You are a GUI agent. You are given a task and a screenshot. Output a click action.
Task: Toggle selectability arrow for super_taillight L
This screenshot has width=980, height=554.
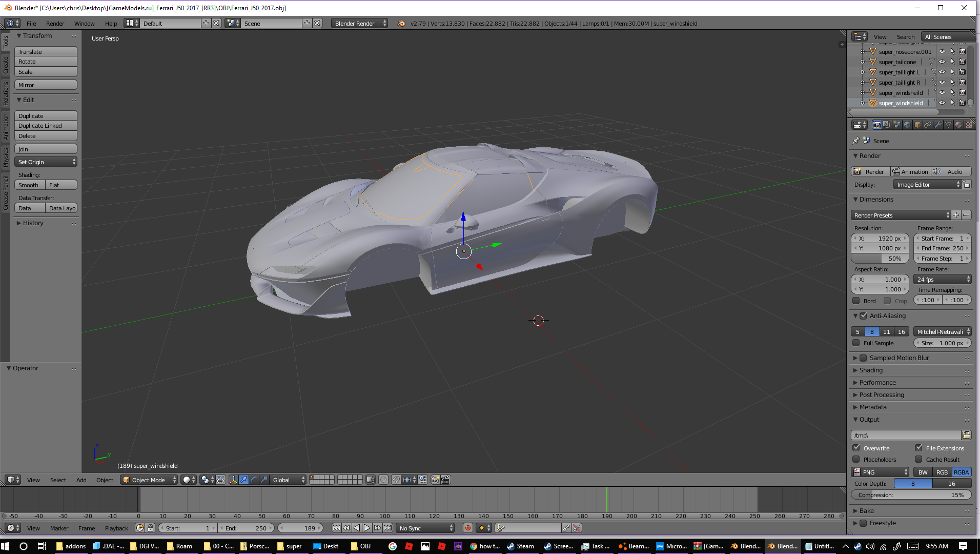952,72
